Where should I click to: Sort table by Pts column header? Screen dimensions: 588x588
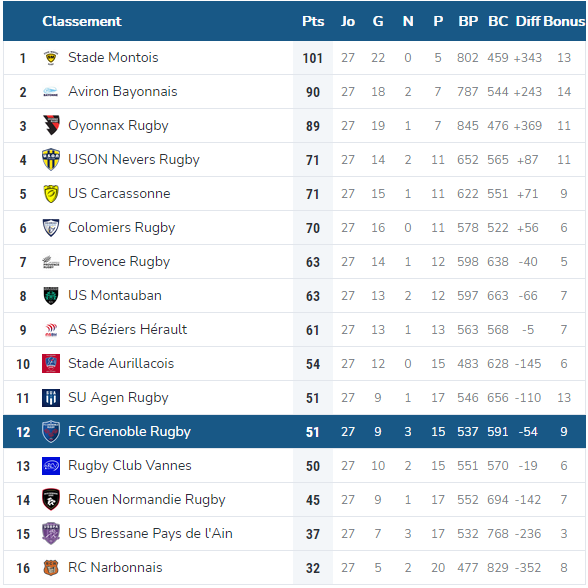coord(313,21)
